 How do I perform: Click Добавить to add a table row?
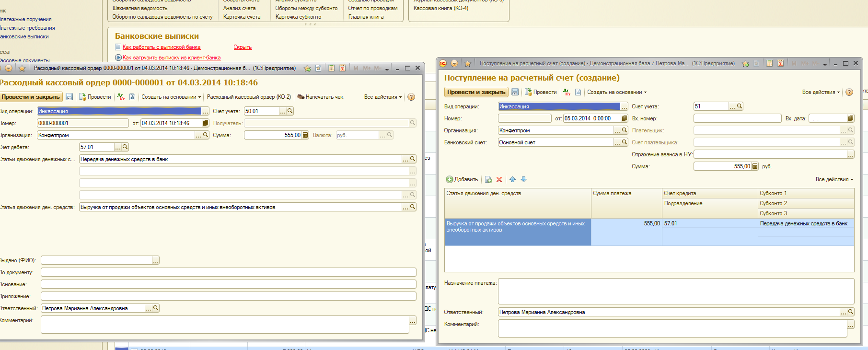[462, 179]
